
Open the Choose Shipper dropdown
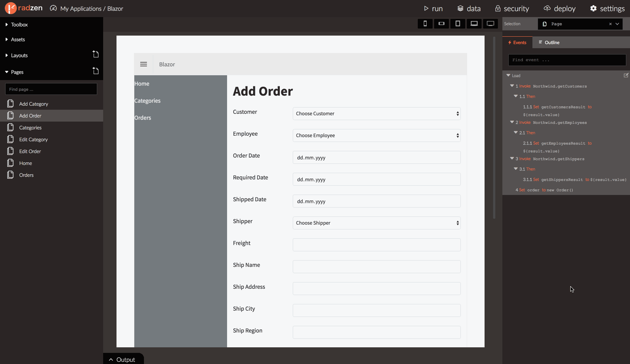tap(377, 223)
